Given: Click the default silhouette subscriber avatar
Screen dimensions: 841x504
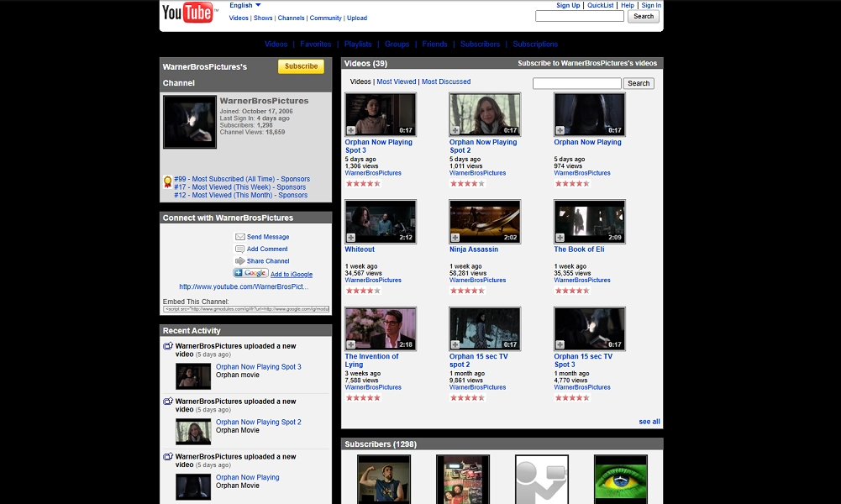Looking at the screenshot, I should (x=542, y=480).
